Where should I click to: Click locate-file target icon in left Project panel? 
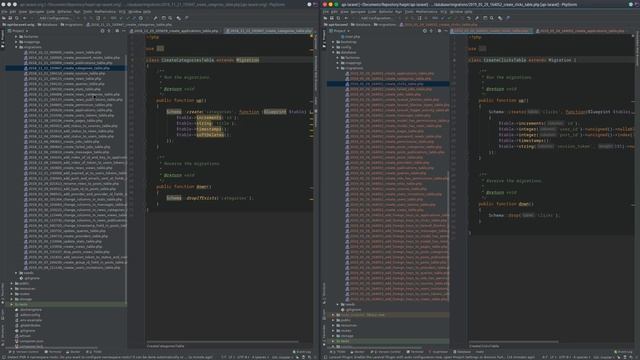click(x=102, y=31)
